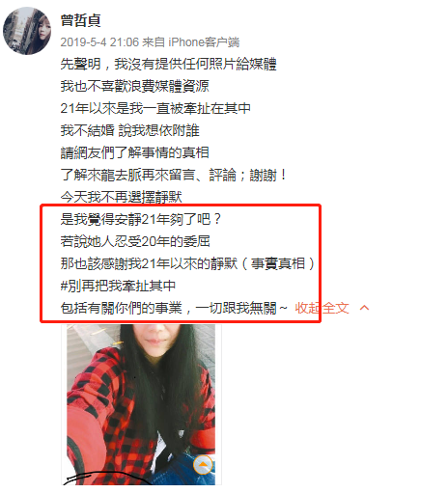Collapse post via chevron-up beside 收起全文
This screenshot has width=448, height=493.
click(364, 308)
